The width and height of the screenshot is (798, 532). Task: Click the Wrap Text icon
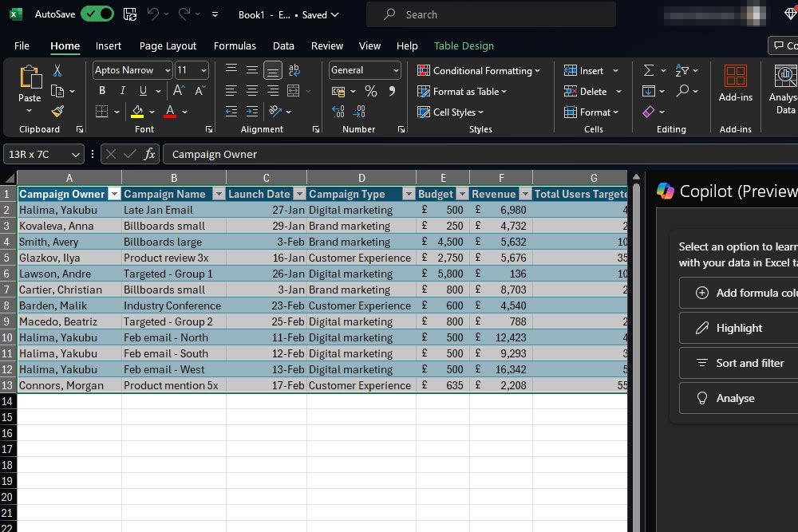pyautogui.click(x=294, y=71)
